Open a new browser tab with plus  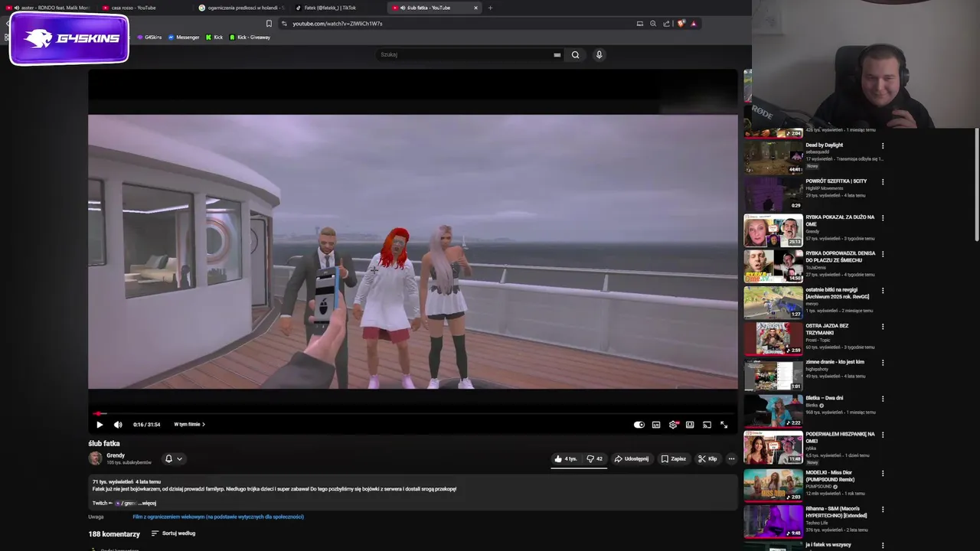[x=490, y=8]
